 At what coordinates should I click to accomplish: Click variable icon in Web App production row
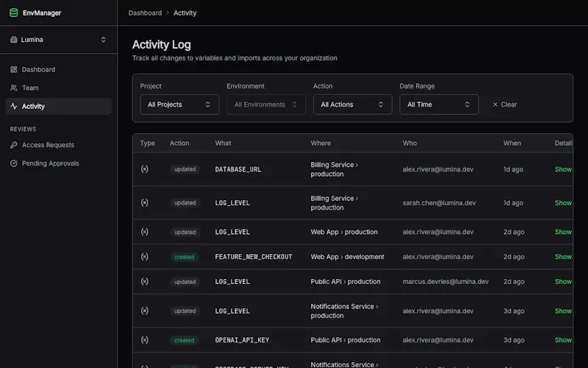click(145, 232)
